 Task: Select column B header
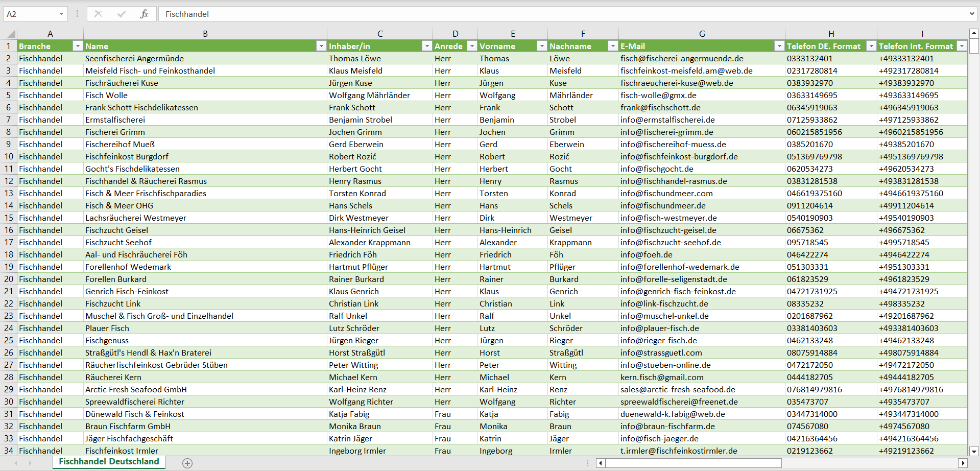[205, 34]
